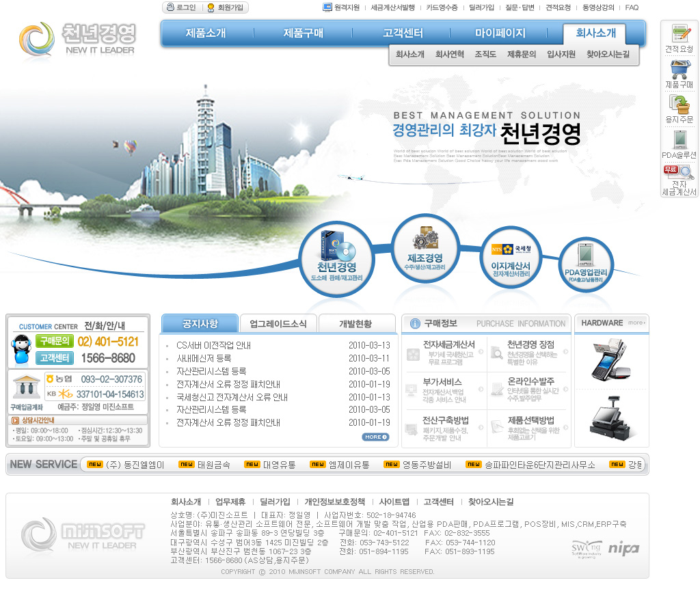Open notice '사내메신저 등록'
Viewport: 700px width, 615px height.
pyautogui.click(x=204, y=358)
